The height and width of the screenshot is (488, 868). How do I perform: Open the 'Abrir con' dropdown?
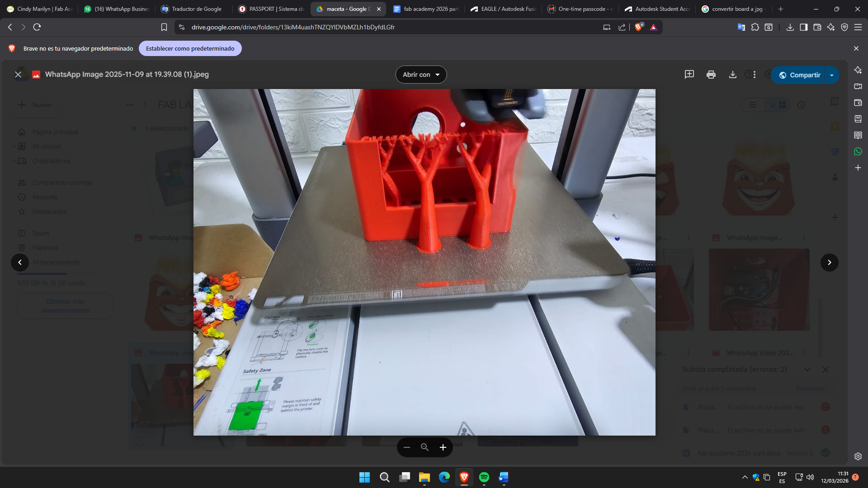(421, 75)
